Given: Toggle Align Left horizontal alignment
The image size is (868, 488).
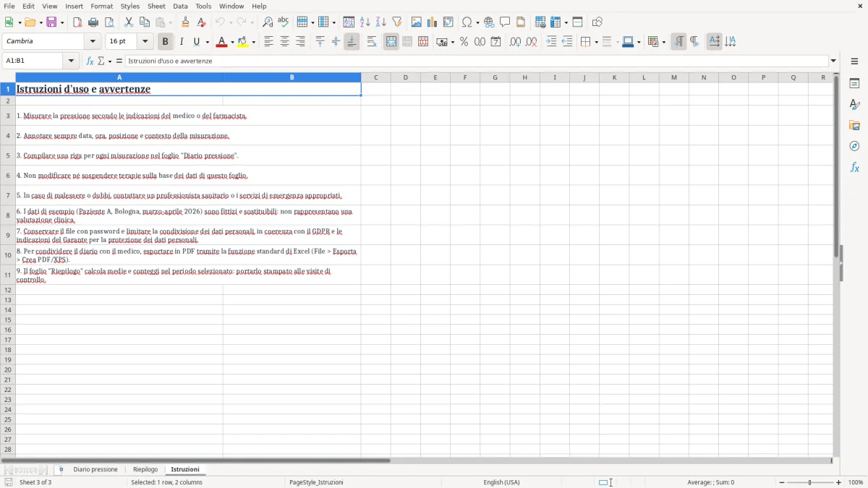Looking at the screenshot, I should pyautogui.click(x=268, y=42).
